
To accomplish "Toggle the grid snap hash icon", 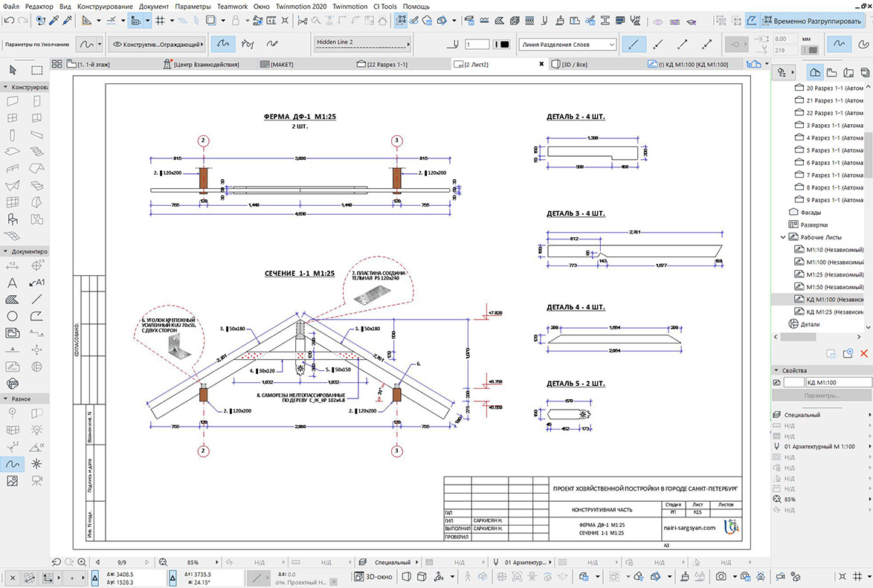I will tap(161, 21).
